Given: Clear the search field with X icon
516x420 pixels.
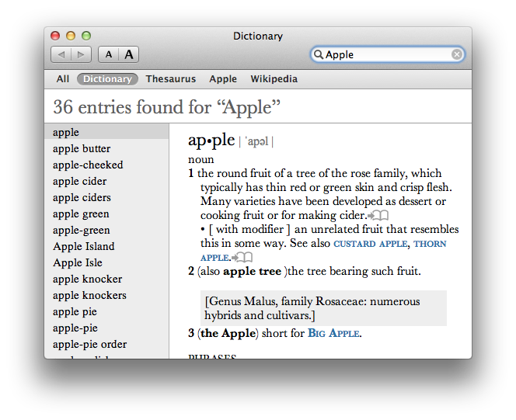Looking at the screenshot, I should pos(456,54).
